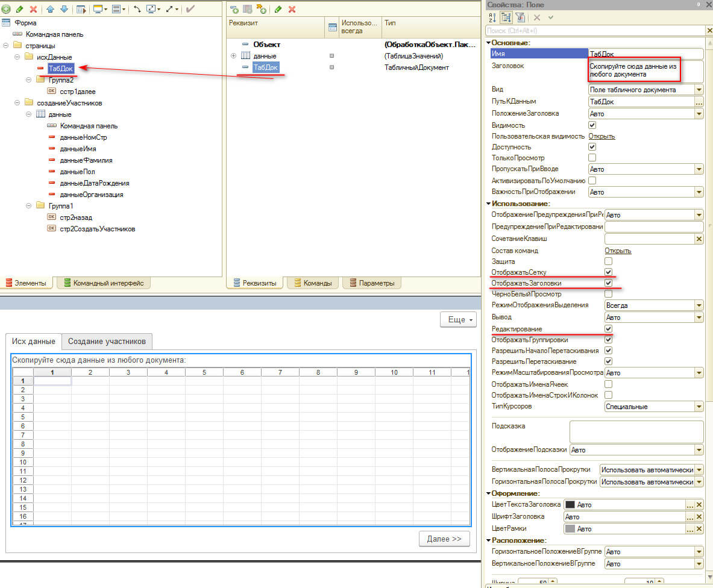Screen dimensions: 713x588
Task: Click the Далее >> button
Action: point(444,539)
